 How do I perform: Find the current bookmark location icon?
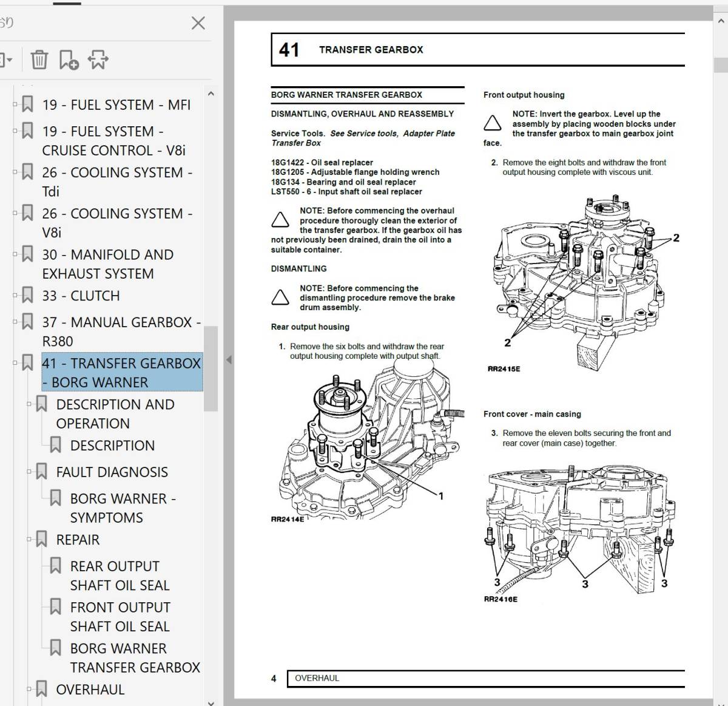tap(98, 59)
